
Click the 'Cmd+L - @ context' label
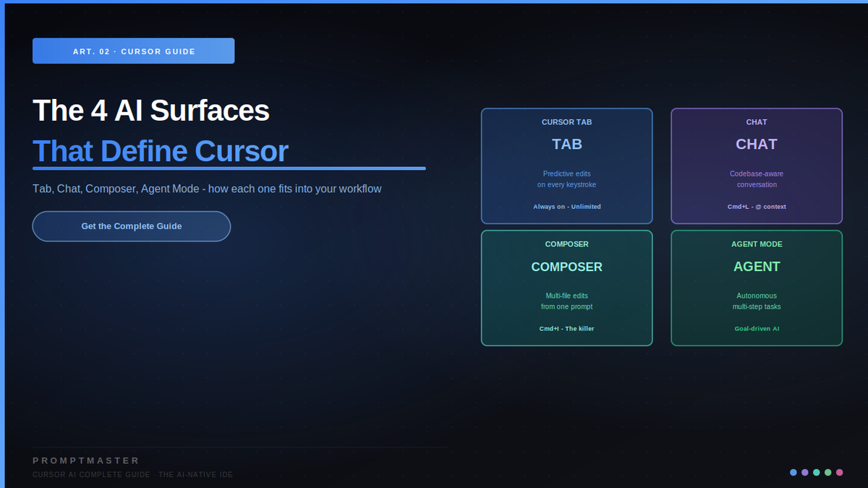point(757,207)
